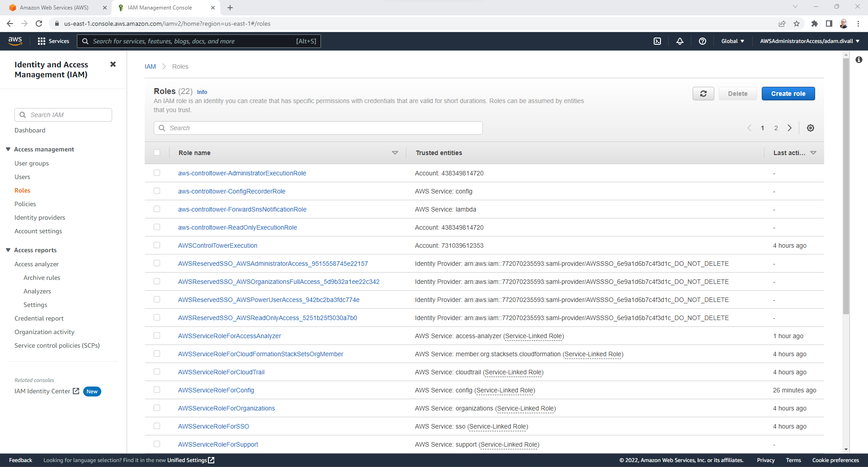Focus the roles Search field

[318, 128]
